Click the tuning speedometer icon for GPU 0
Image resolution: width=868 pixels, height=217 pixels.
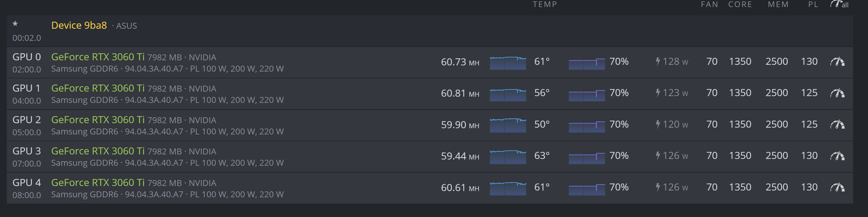point(837,62)
